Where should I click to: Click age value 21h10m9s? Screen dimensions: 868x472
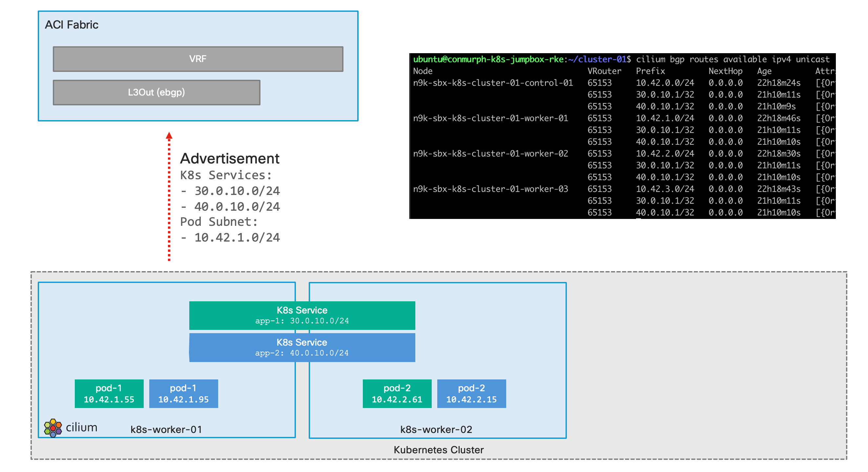click(x=777, y=107)
